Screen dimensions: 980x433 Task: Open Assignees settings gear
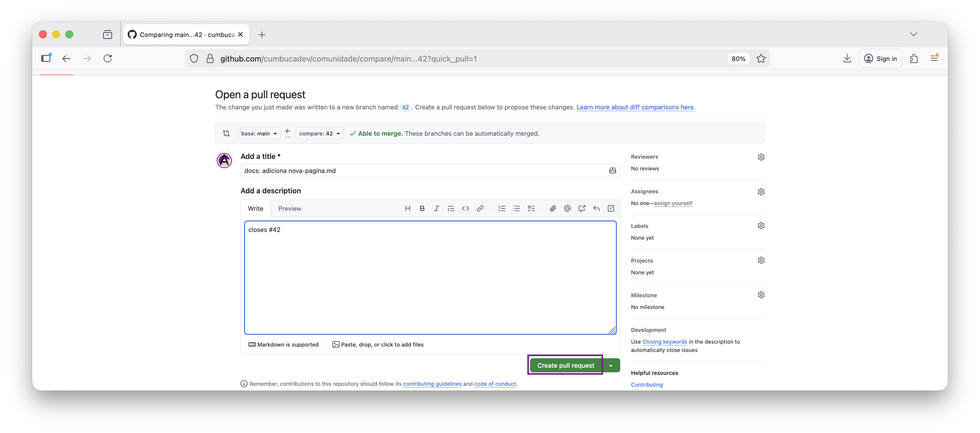(761, 191)
